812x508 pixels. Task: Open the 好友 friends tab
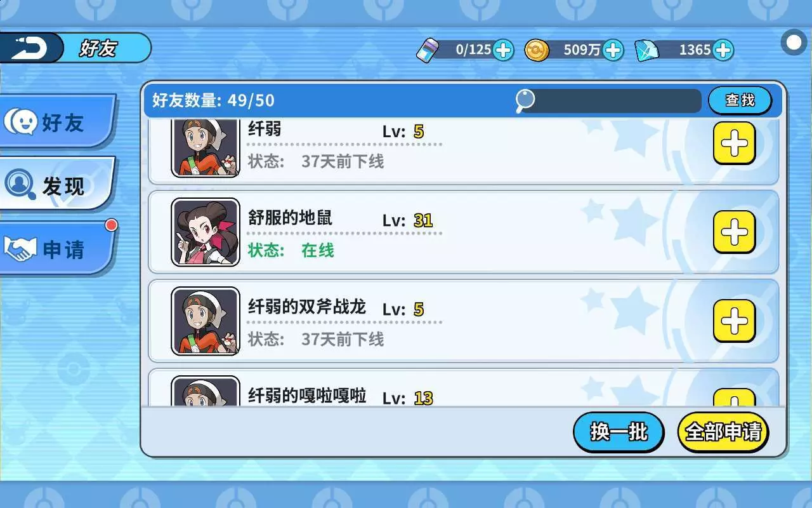57,122
